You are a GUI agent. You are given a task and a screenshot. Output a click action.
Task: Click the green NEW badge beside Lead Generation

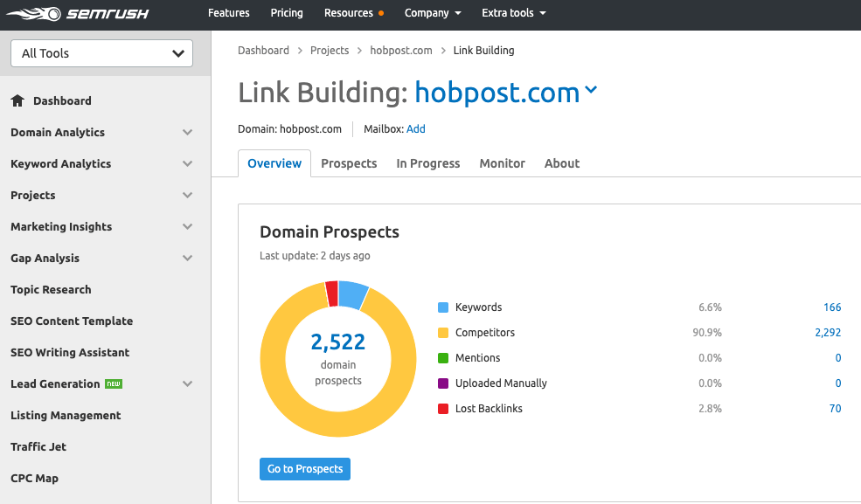pyautogui.click(x=114, y=383)
